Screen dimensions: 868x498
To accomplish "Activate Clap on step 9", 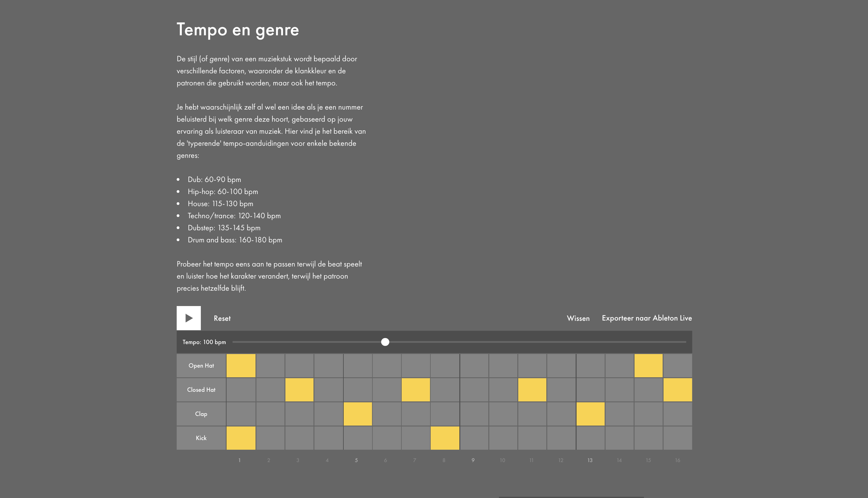I will click(x=474, y=414).
